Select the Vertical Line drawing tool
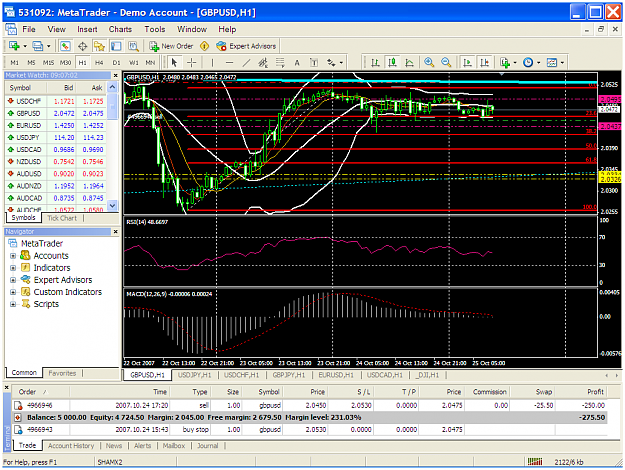The width and height of the screenshot is (625, 470). click(212, 63)
